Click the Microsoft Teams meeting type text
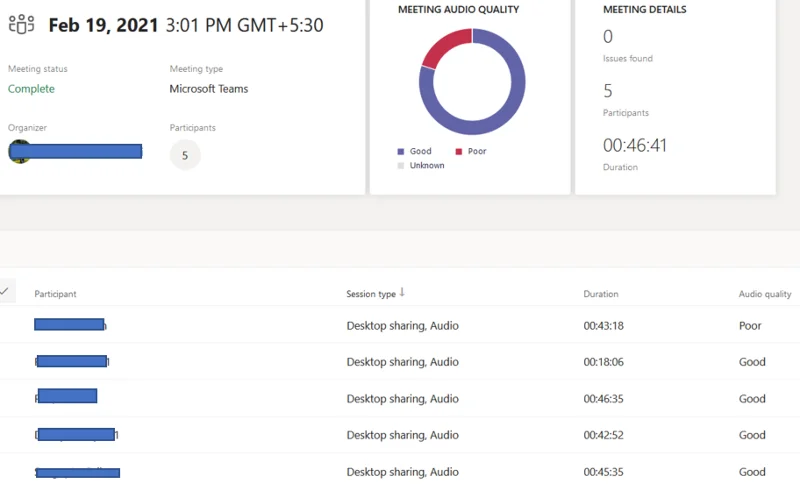 tap(209, 89)
